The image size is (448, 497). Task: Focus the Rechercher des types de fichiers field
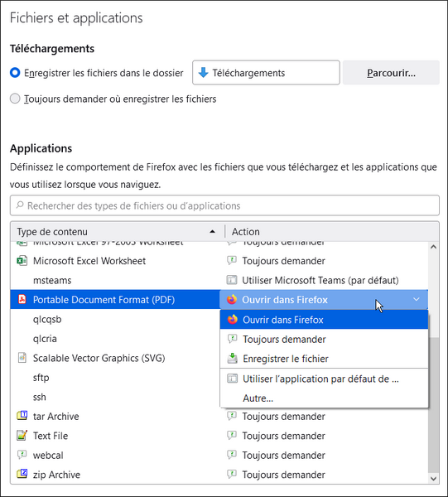pos(224,205)
